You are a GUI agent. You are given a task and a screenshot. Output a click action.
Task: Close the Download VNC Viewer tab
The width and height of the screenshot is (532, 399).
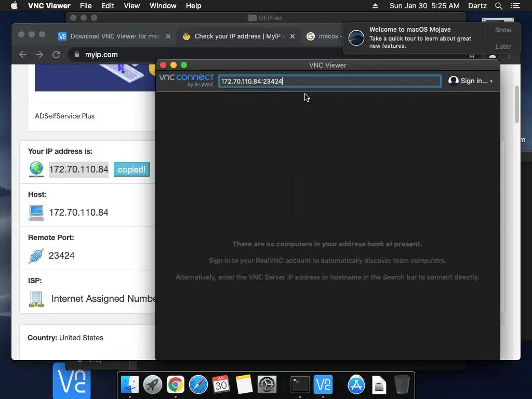coord(168,36)
